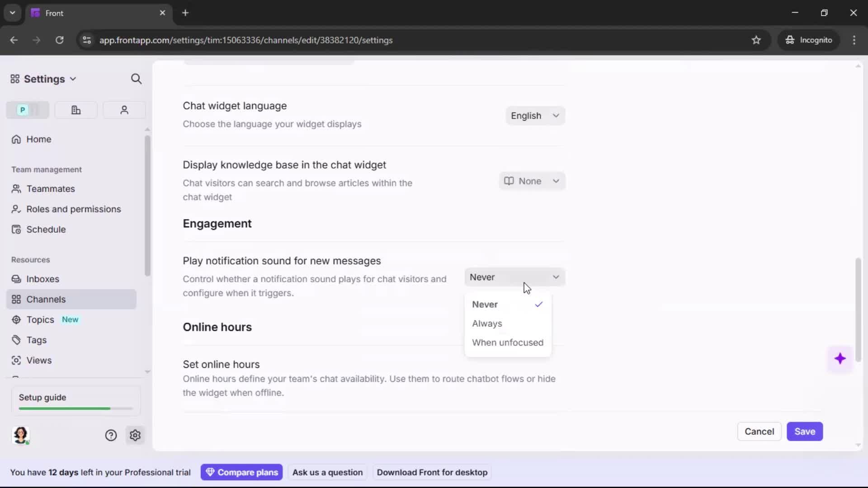Image resolution: width=868 pixels, height=488 pixels.
Task: Open the Teammates settings page
Action: [50, 189]
